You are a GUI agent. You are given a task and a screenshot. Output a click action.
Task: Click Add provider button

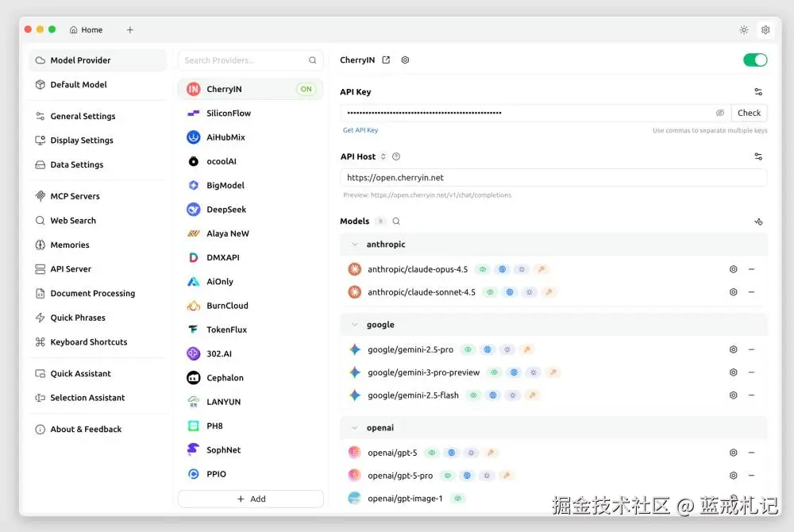tap(251, 499)
